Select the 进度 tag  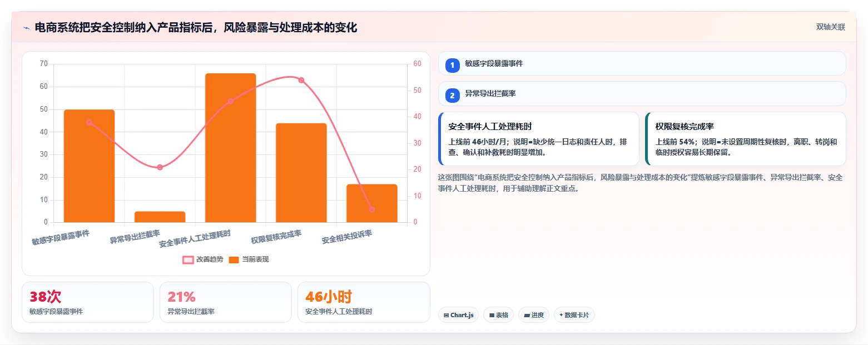click(534, 315)
